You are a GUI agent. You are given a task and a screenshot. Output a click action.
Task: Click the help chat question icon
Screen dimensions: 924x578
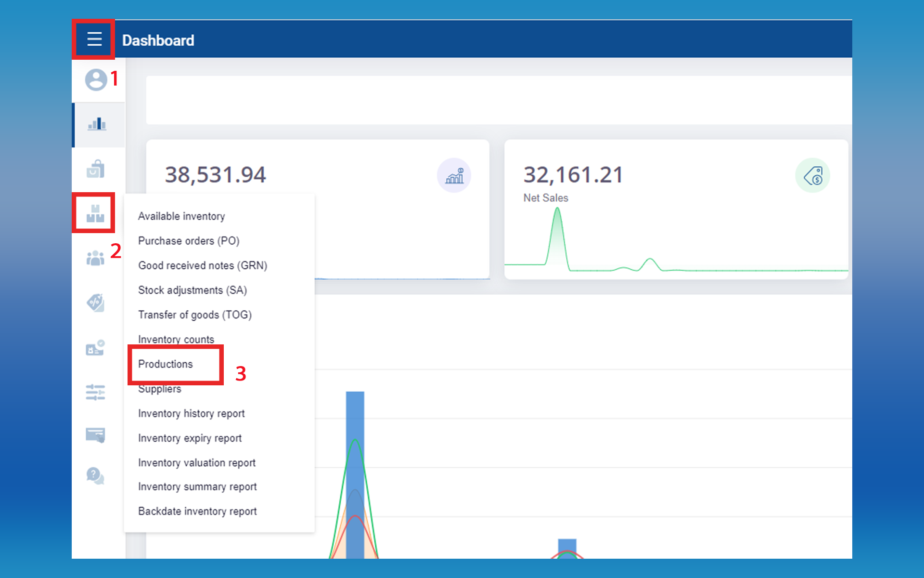click(x=95, y=476)
